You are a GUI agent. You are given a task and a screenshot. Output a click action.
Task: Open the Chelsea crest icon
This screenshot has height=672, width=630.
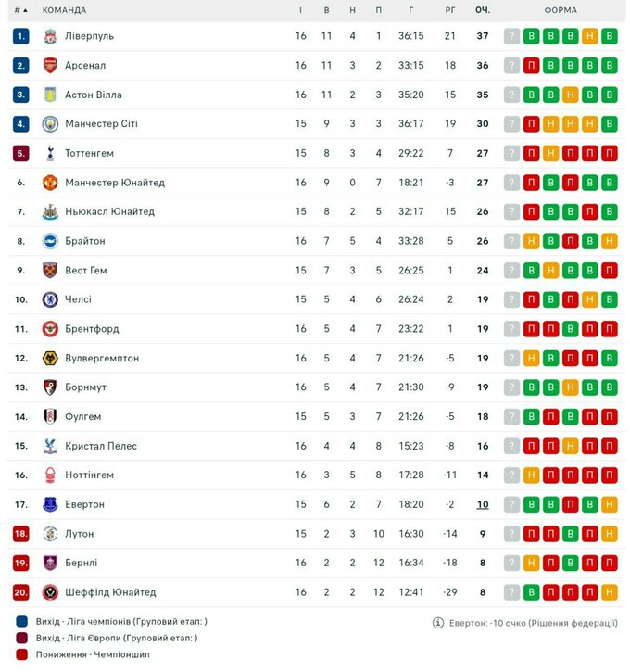(x=50, y=299)
